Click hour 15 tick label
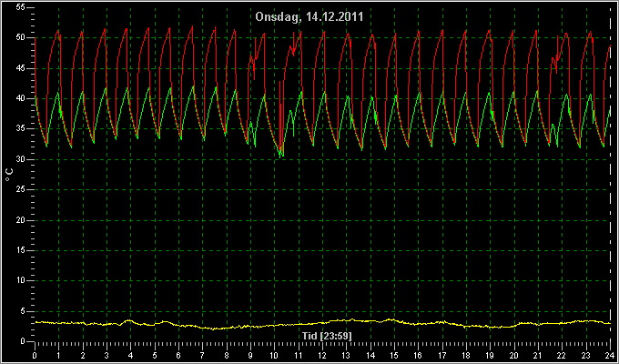 [394, 355]
